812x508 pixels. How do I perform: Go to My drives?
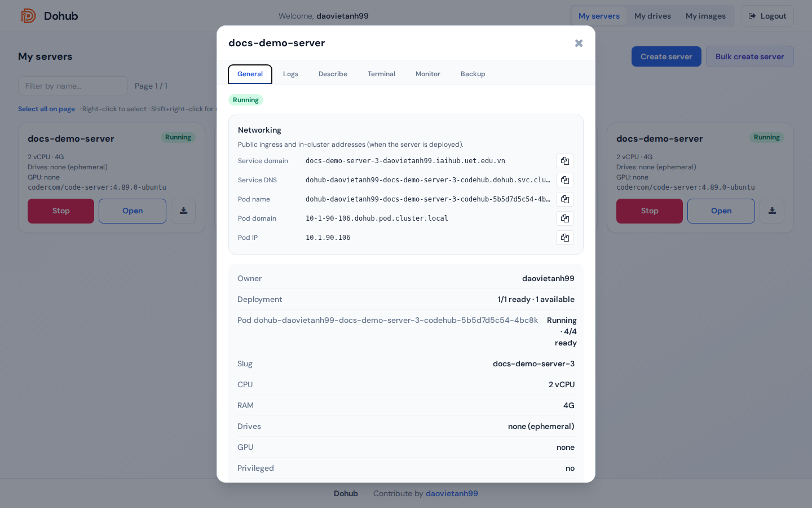tap(652, 16)
